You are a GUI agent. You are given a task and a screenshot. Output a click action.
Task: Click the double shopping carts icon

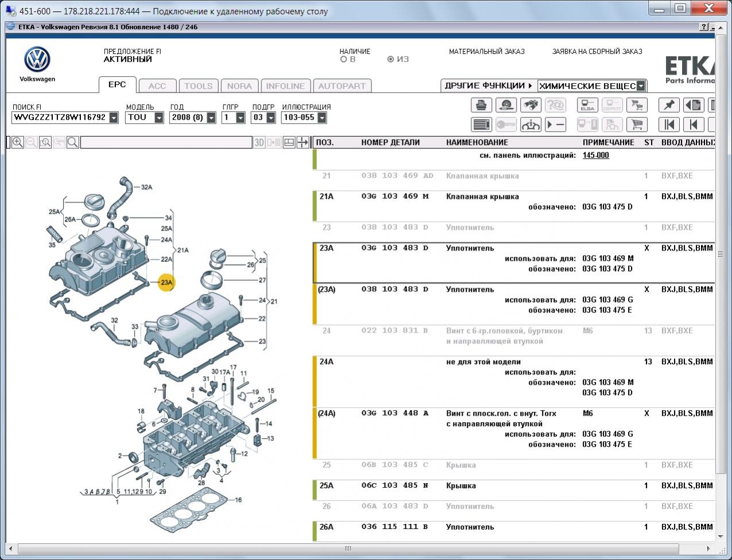(637, 105)
